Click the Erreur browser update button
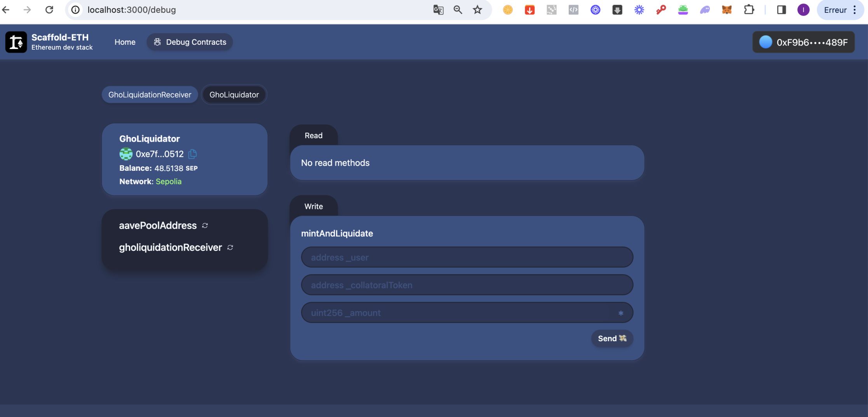The image size is (868, 417). pos(840,10)
